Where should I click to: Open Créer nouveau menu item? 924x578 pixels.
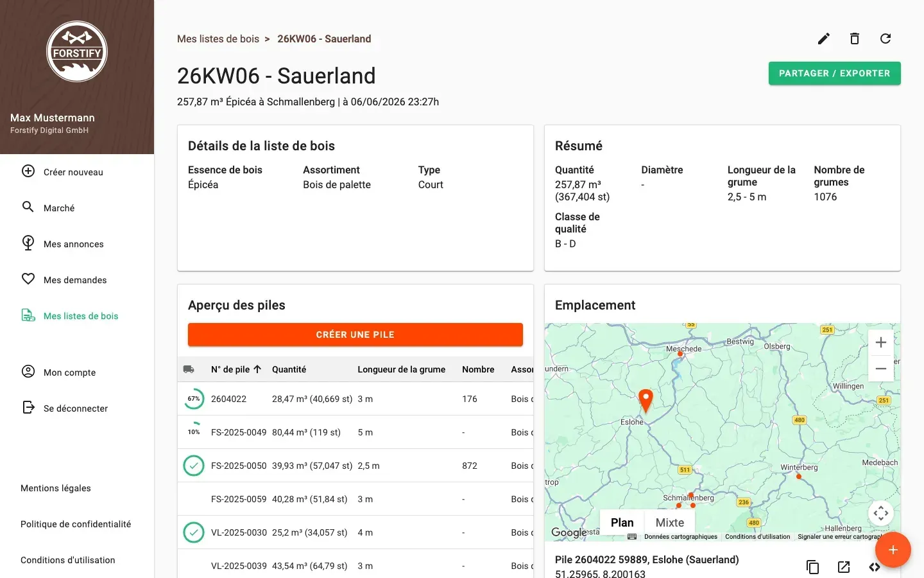(x=77, y=172)
